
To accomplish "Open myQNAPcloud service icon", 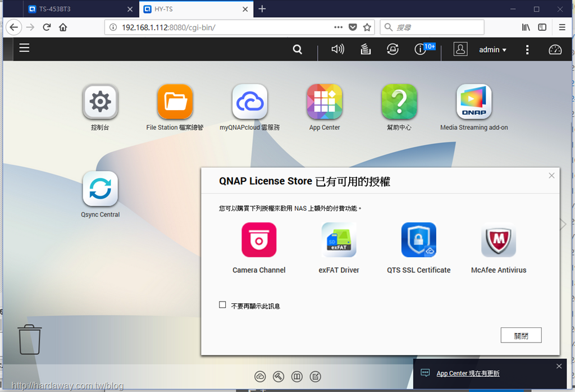I will (x=250, y=102).
